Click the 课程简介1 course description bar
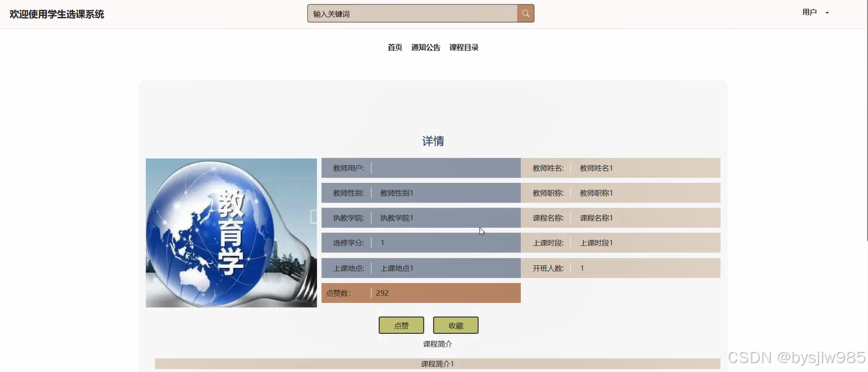868x372 pixels. click(438, 364)
